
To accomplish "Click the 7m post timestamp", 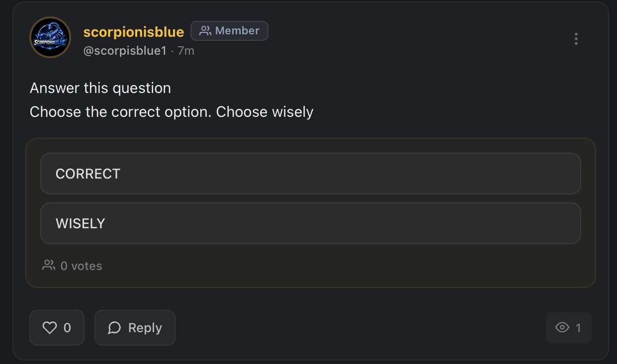I will pyautogui.click(x=186, y=51).
